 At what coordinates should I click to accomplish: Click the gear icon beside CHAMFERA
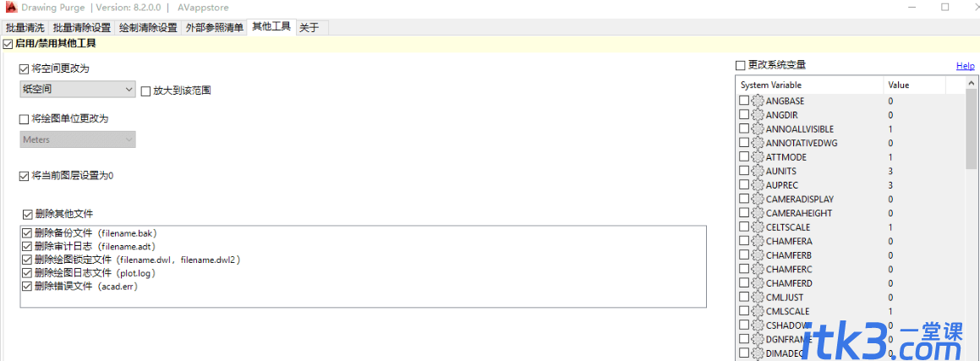[758, 241]
